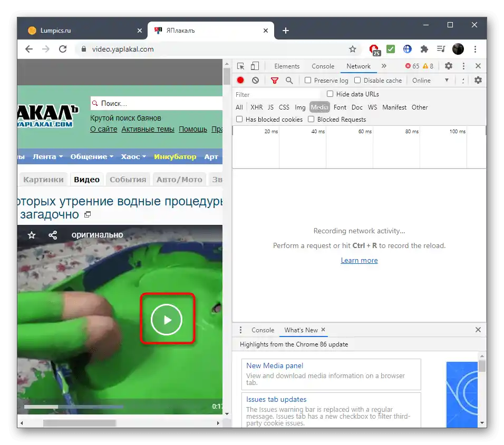This screenshot has width=504, height=445.
Task: Switch to the DevTools top Console tab
Action: 323,66
